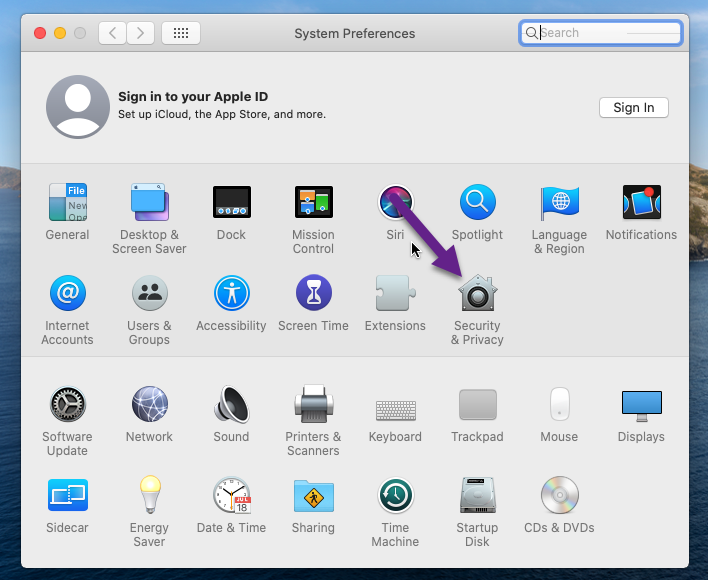Open the Dock preferences icon
This screenshot has width=708, height=580.
click(232, 202)
